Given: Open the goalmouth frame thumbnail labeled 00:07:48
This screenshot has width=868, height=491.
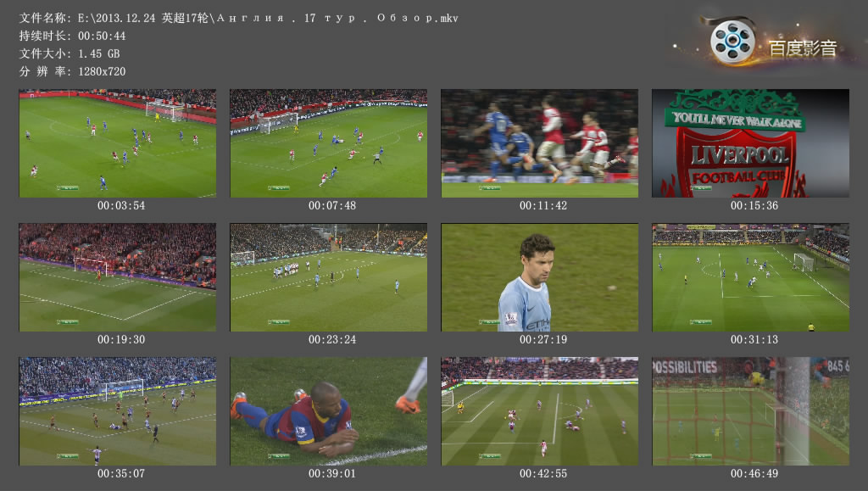Looking at the screenshot, I should 328,143.
